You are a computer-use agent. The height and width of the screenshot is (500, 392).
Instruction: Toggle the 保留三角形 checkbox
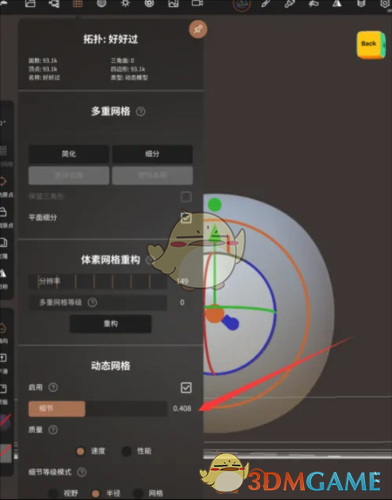click(x=186, y=197)
